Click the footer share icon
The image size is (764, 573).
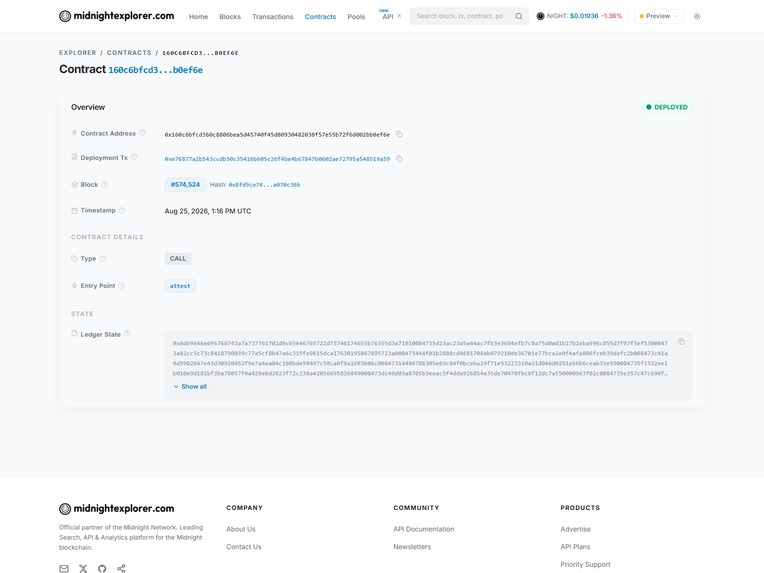point(121,569)
